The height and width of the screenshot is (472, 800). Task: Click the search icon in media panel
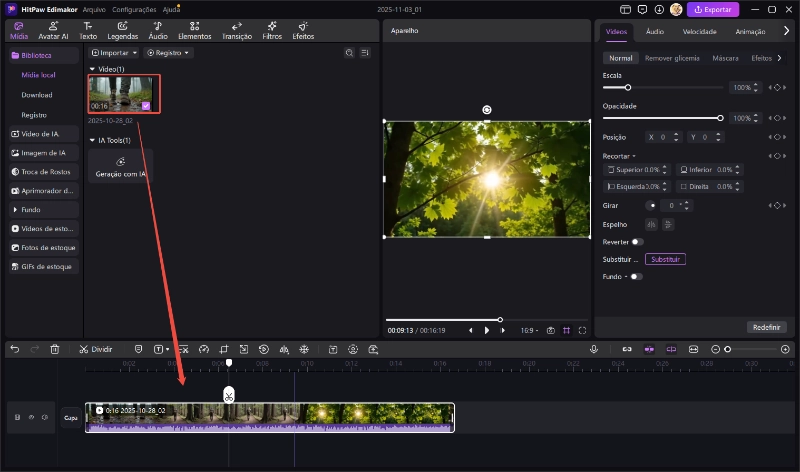click(349, 53)
